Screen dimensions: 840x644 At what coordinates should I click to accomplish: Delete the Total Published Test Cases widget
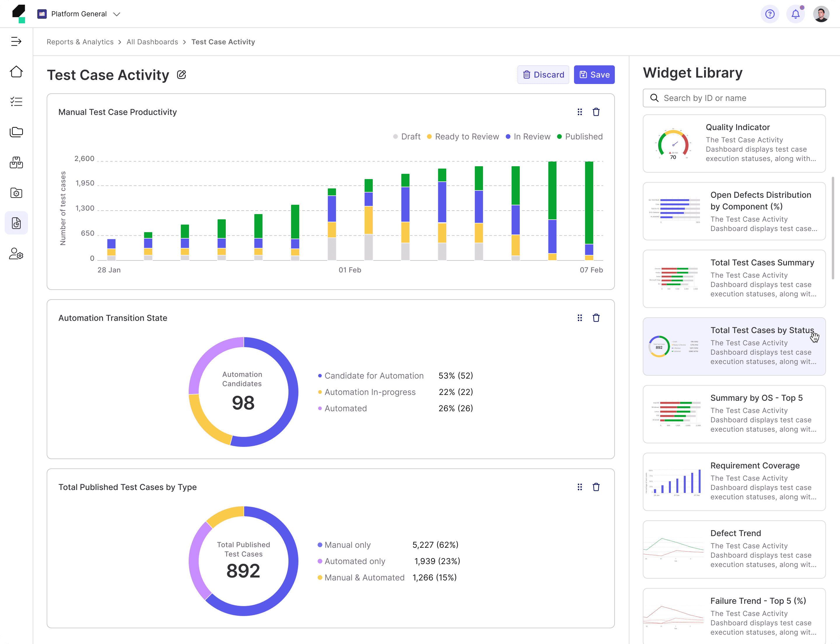[596, 487]
